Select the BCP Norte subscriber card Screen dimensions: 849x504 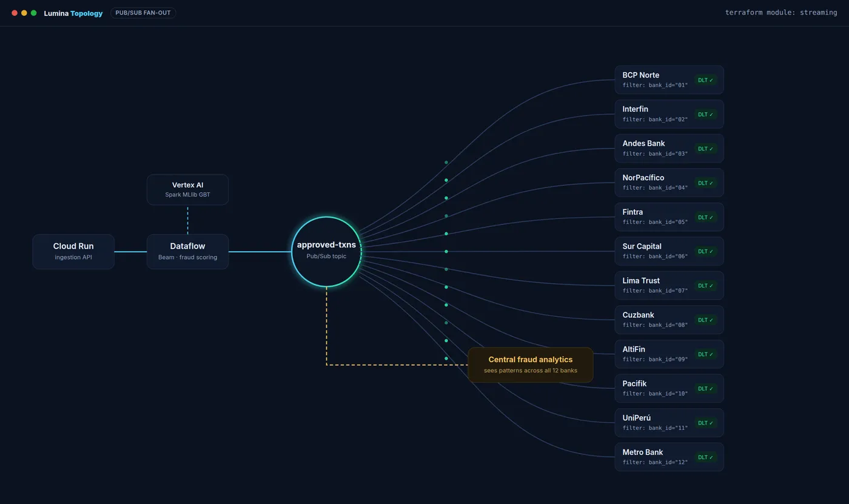(669, 80)
